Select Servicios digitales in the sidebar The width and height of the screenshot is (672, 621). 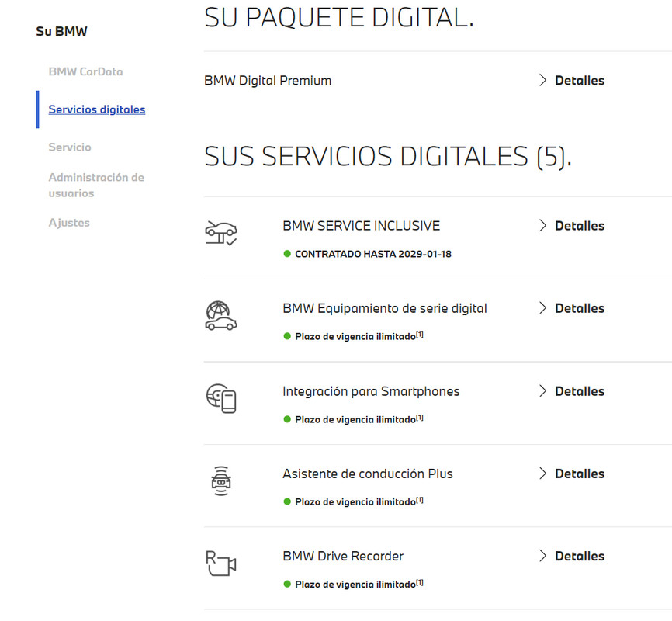coord(97,109)
